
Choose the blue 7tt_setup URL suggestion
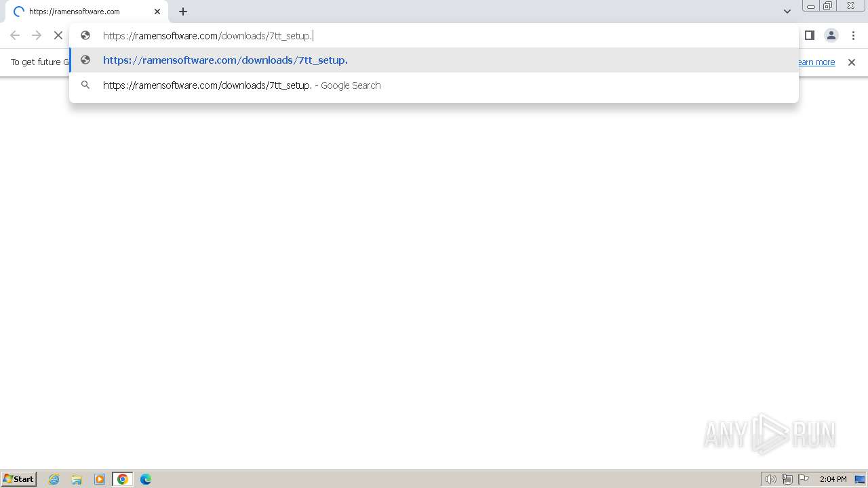tap(434, 60)
